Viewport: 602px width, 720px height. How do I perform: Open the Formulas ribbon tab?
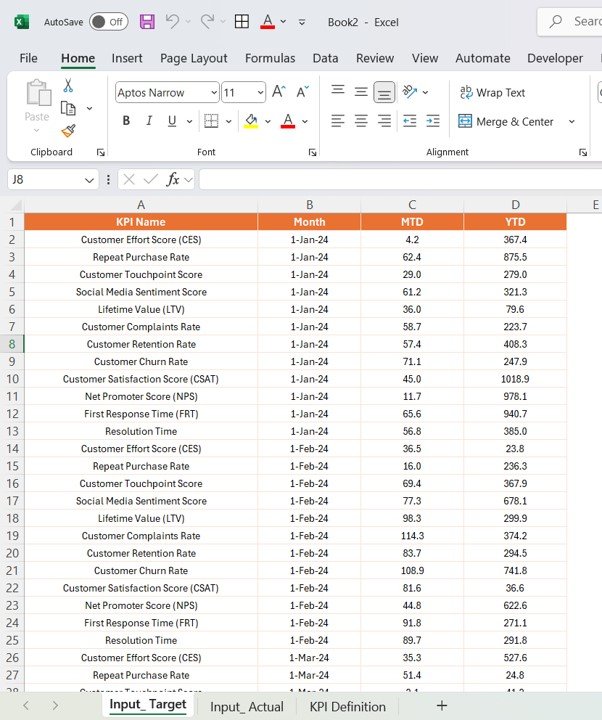pos(270,58)
